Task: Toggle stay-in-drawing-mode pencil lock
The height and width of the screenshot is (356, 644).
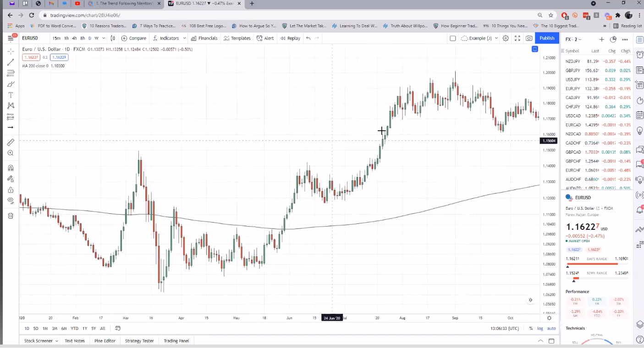Action: 11,179
